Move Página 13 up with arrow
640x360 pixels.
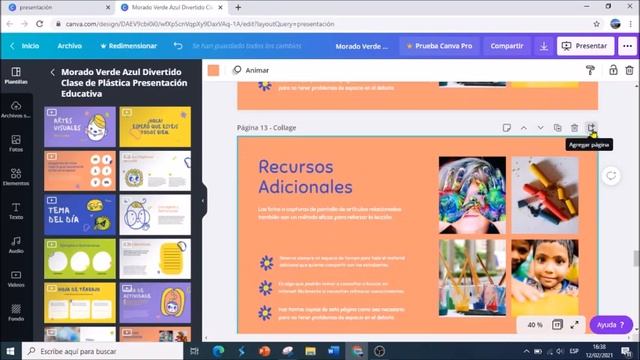click(524, 128)
